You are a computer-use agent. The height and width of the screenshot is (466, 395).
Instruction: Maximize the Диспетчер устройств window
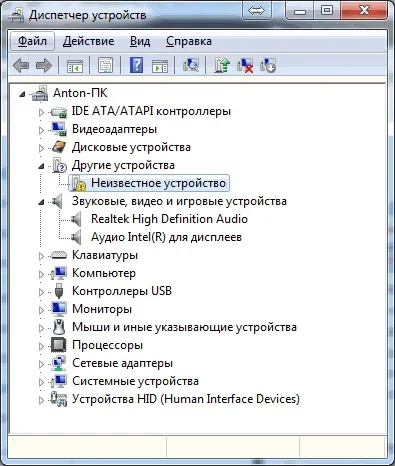pos(327,11)
